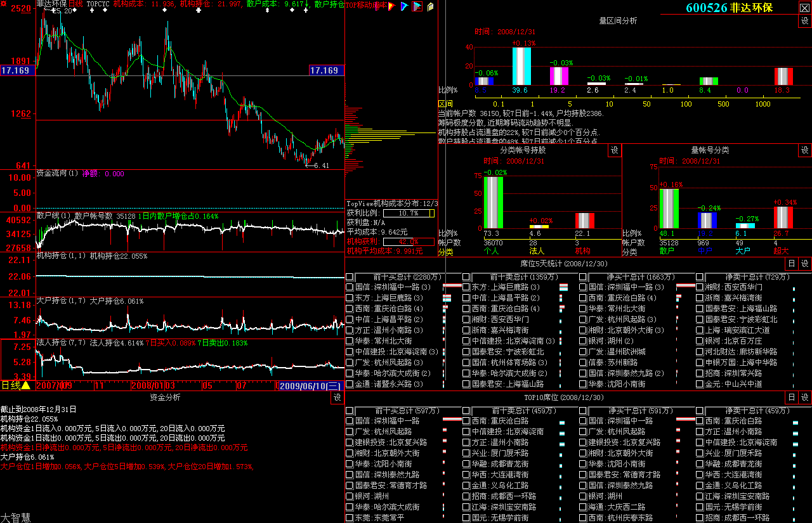This screenshot has height=523, width=812.
Task: Click the yellow building icon in chart toolbar
Action: click(431, 6)
